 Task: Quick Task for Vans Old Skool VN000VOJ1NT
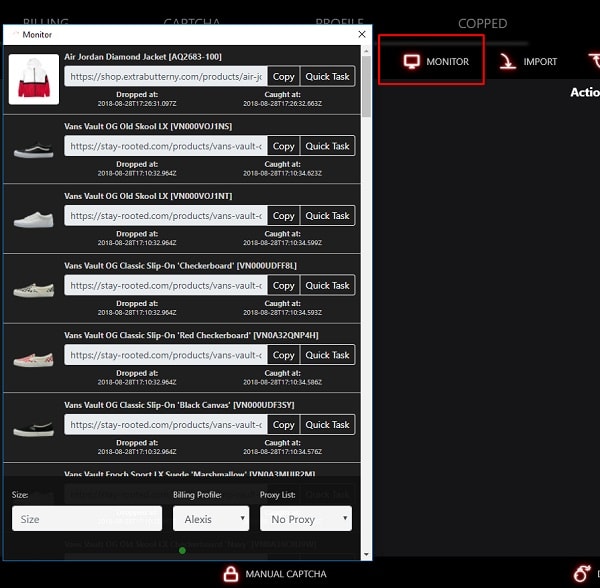328,216
